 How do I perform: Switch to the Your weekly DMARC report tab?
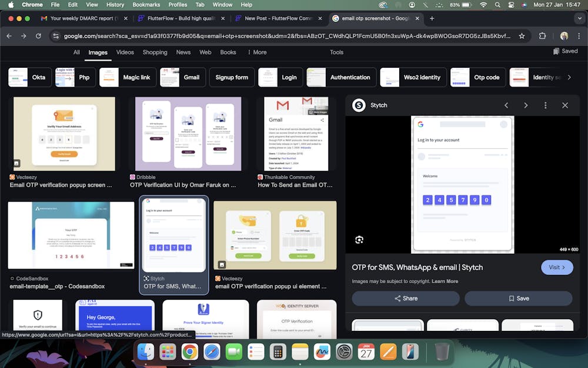[x=84, y=18]
